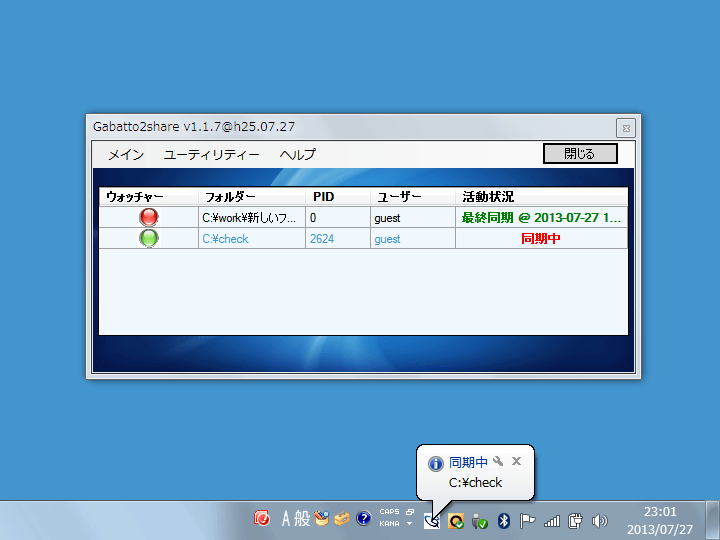
Task: Expand the IME options arrow below CAPS
Action: click(409, 524)
